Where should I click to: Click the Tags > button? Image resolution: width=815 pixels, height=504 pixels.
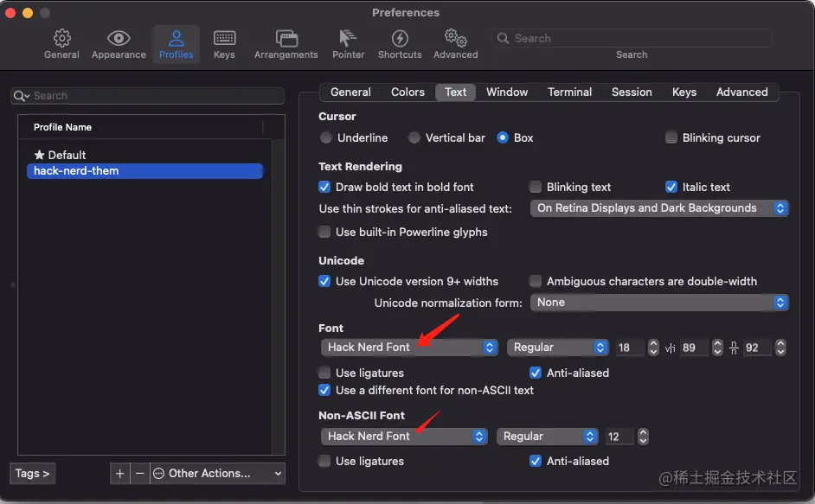[32, 474]
